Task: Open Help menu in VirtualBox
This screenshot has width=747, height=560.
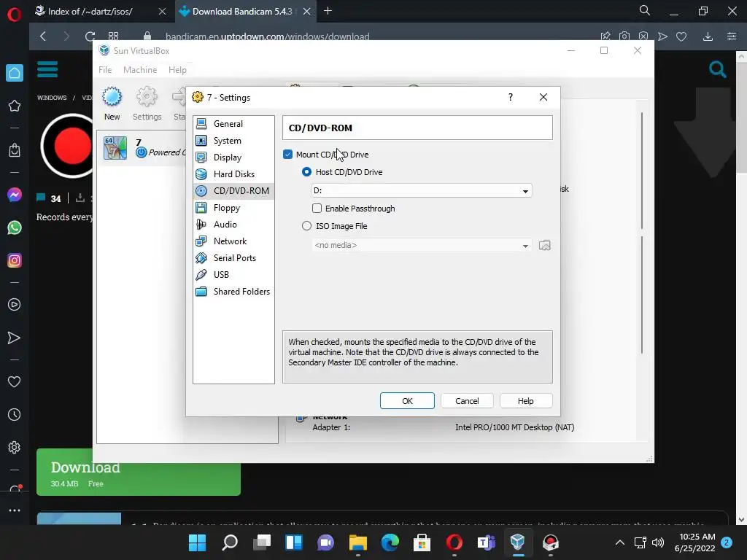Action: pyautogui.click(x=177, y=70)
